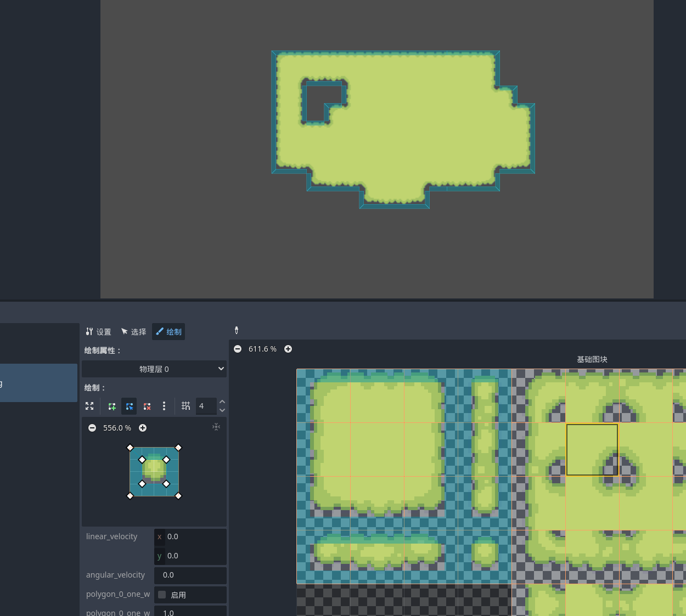Switch to the 设置 tab

(x=99, y=332)
